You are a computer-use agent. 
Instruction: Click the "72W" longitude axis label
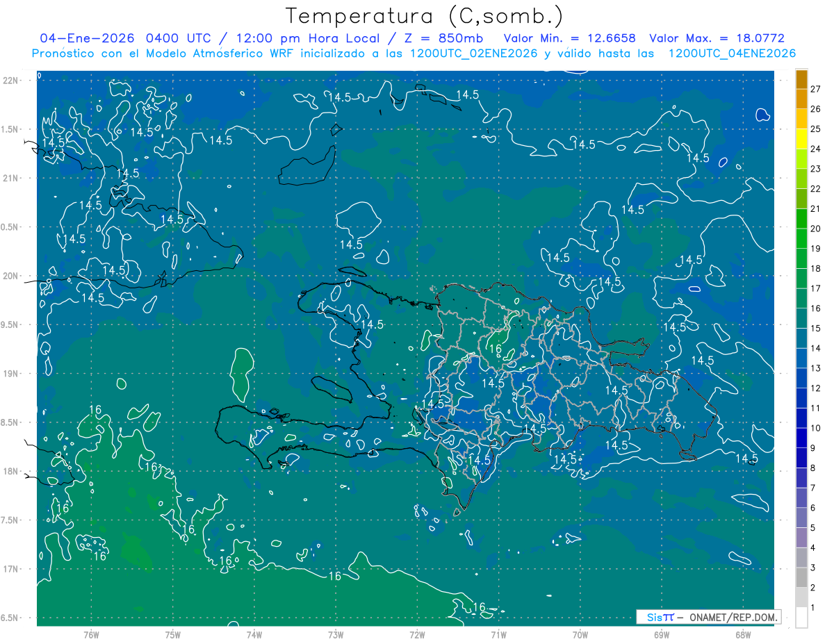417,635
